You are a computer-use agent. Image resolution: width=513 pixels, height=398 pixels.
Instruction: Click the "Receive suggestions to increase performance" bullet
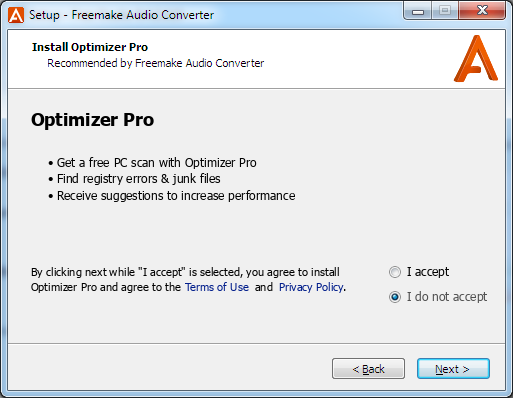(x=172, y=196)
